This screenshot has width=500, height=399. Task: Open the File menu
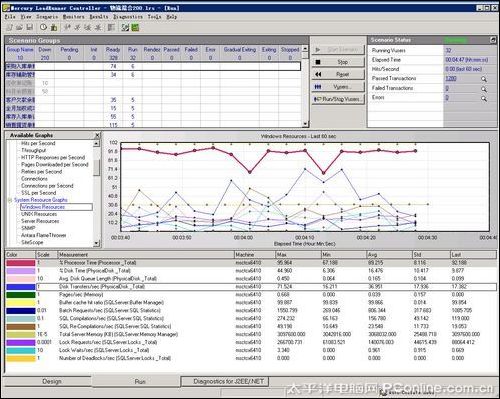(10, 17)
